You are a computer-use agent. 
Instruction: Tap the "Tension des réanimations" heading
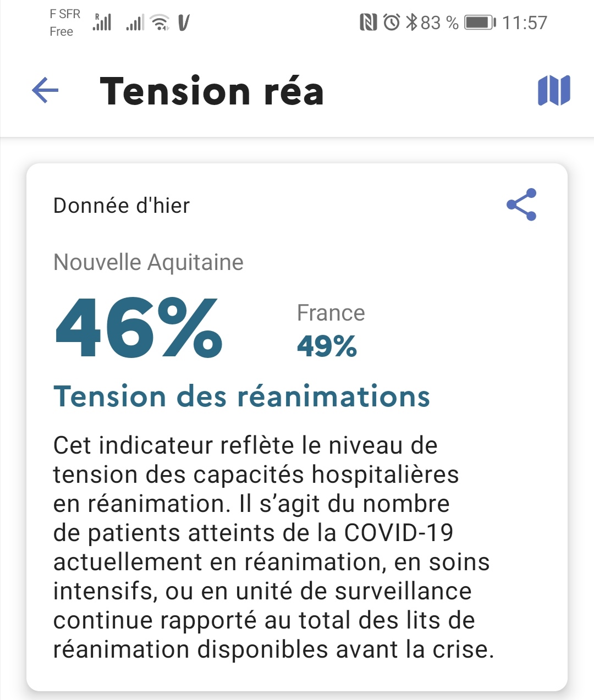pyautogui.click(x=241, y=396)
